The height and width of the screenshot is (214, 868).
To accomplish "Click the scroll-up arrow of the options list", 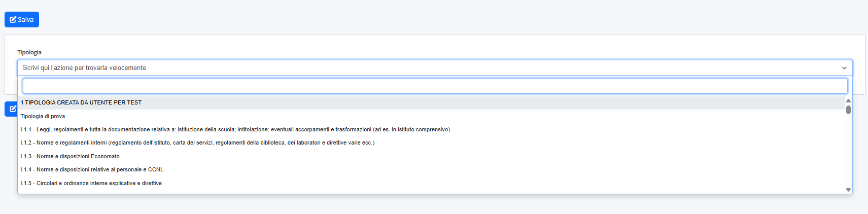I will (x=848, y=100).
